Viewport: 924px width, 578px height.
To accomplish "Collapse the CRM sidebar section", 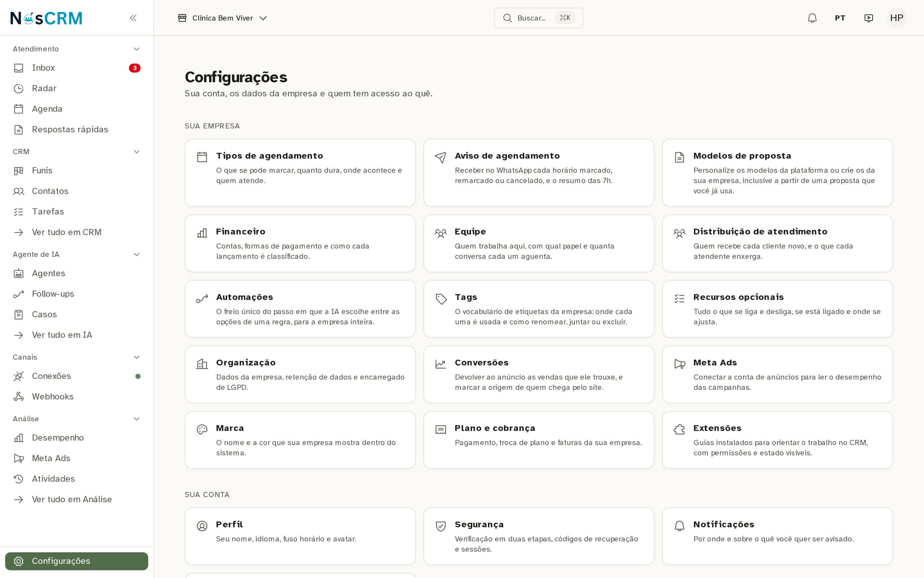I will coord(77,152).
